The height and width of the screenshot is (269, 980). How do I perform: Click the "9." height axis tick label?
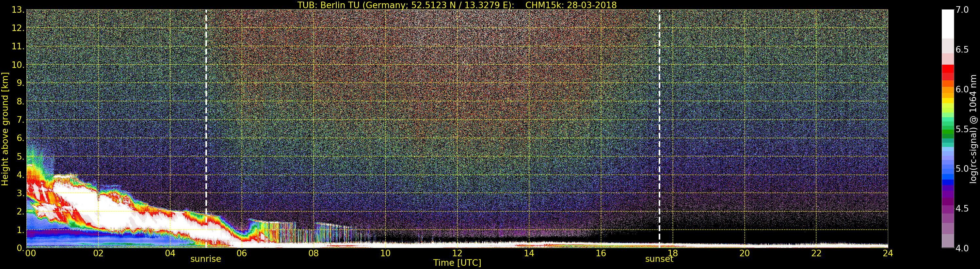click(21, 83)
